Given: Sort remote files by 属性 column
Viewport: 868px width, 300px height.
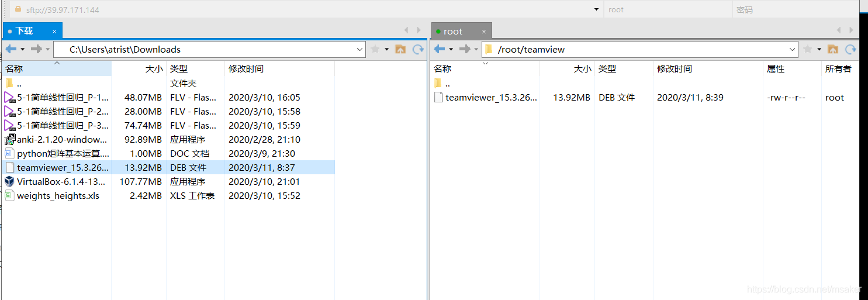Looking at the screenshot, I should pos(792,68).
